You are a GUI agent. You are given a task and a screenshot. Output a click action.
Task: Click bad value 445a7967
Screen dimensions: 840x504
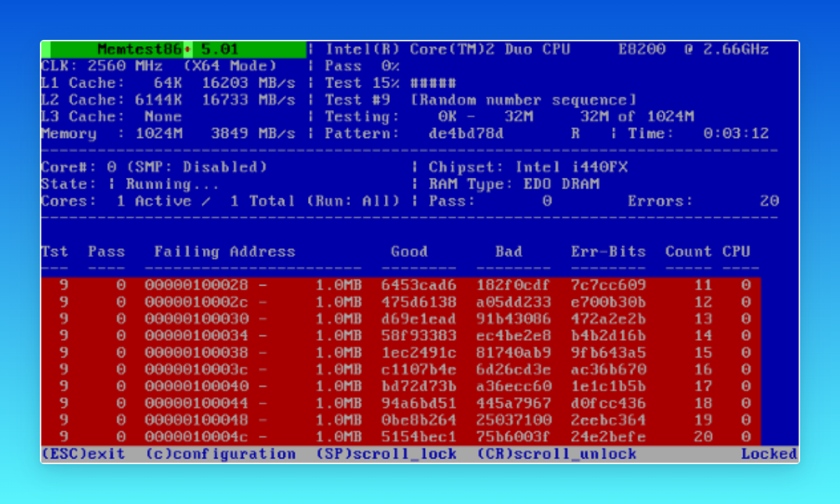(x=514, y=402)
